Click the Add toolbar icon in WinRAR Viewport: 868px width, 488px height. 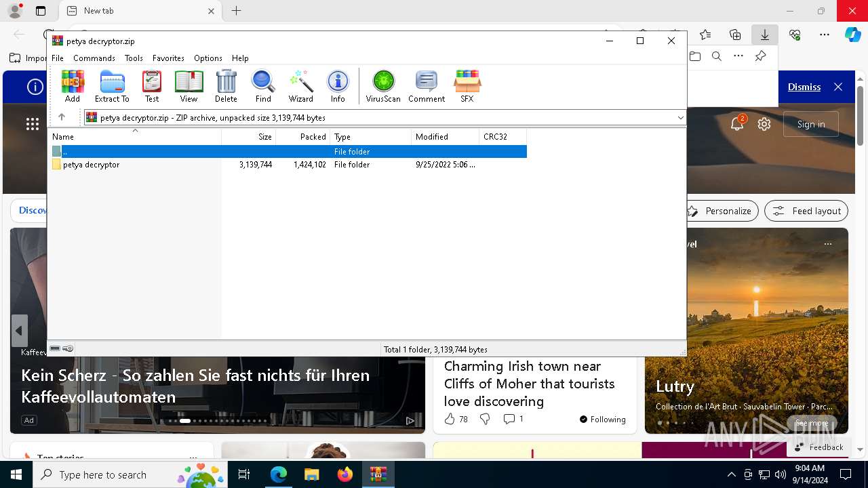pyautogui.click(x=73, y=86)
